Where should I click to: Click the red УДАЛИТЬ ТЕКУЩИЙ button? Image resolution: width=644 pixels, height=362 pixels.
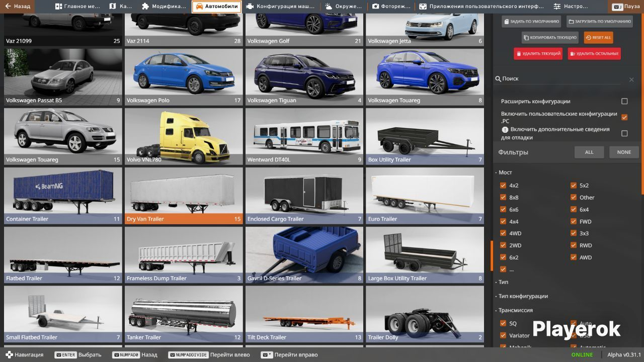(538, 53)
